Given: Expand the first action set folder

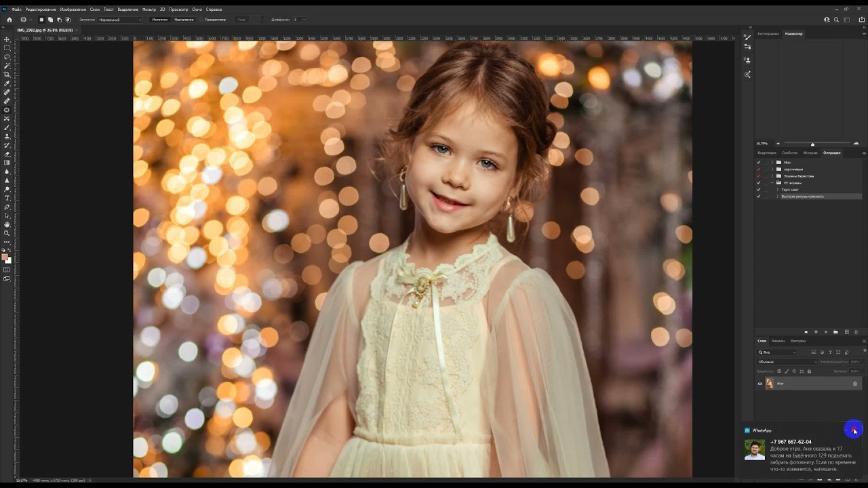Looking at the screenshot, I should pyautogui.click(x=772, y=163).
